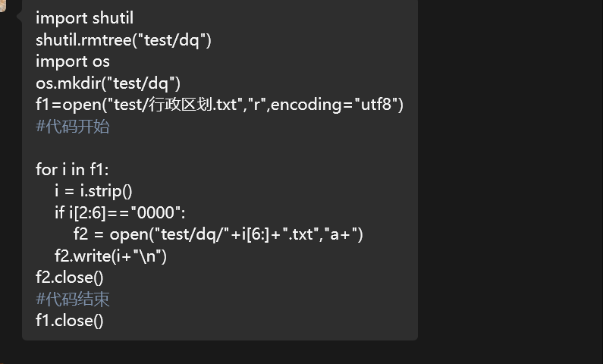This screenshot has height=364, width=603.
Task: Click the shutil.rmtree("test/dq") line
Action: 123,39
